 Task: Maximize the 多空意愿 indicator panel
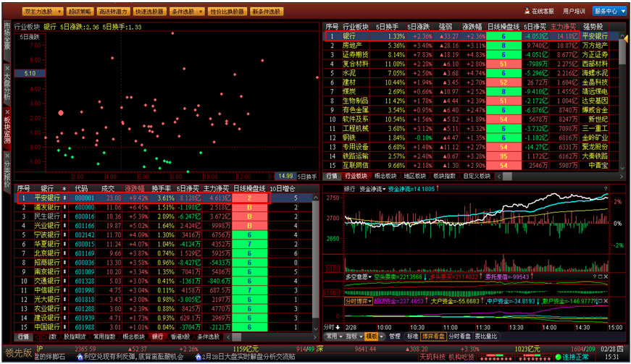click(x=600, y=277)
